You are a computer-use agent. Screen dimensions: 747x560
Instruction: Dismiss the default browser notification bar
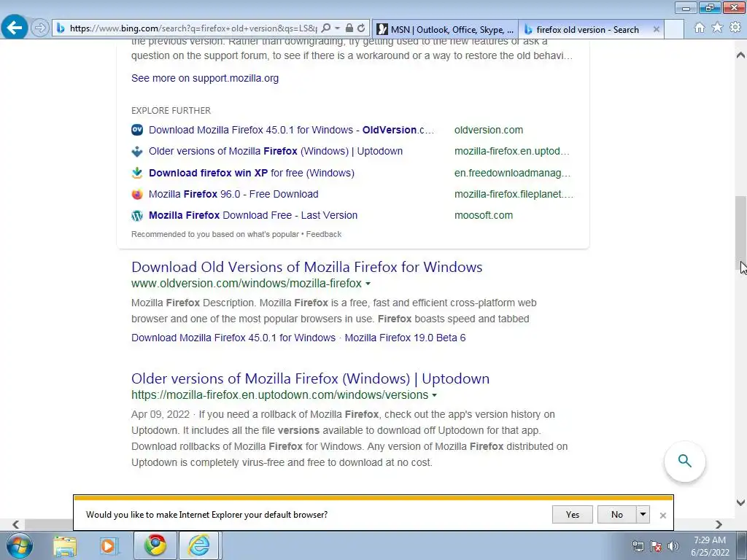pyautogui.click(x=662, y=516)
